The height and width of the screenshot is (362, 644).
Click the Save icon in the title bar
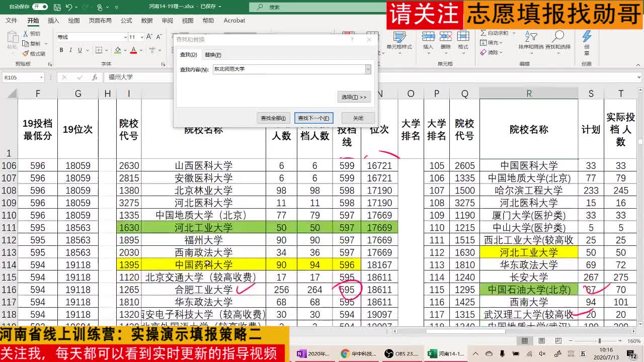(x=56, y=7)
